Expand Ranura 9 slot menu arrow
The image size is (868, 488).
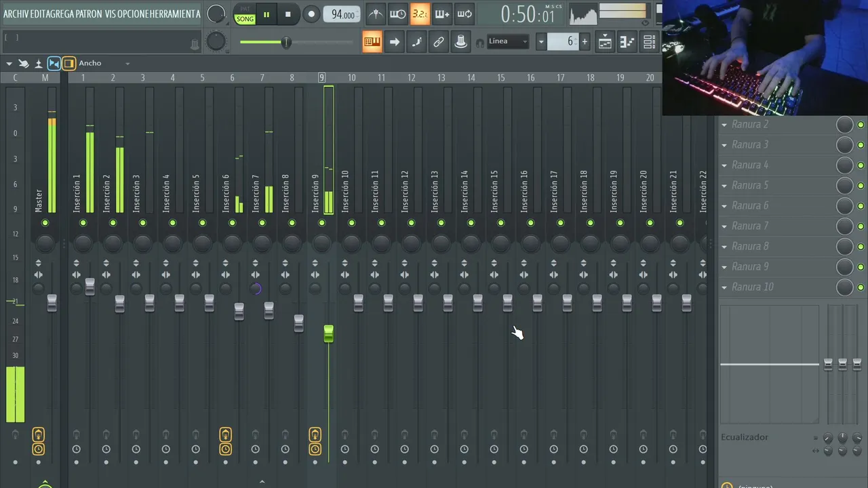tap(724, 267)
